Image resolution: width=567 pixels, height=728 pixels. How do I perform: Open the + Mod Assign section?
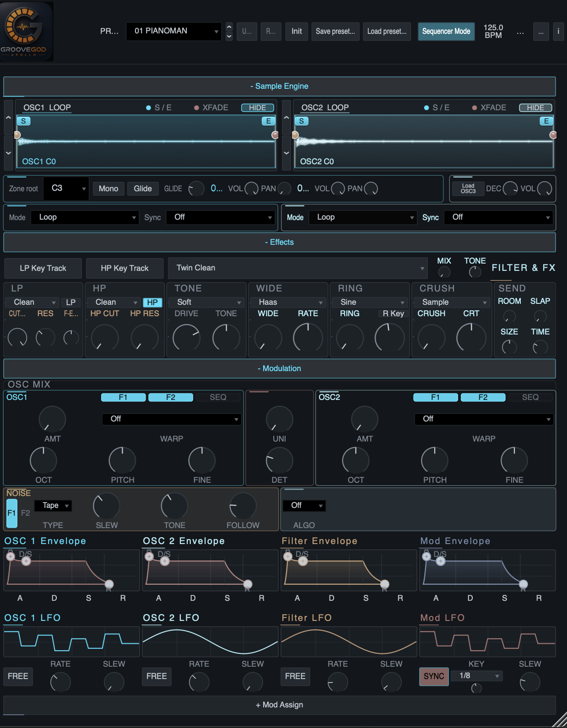pos(280,705)
